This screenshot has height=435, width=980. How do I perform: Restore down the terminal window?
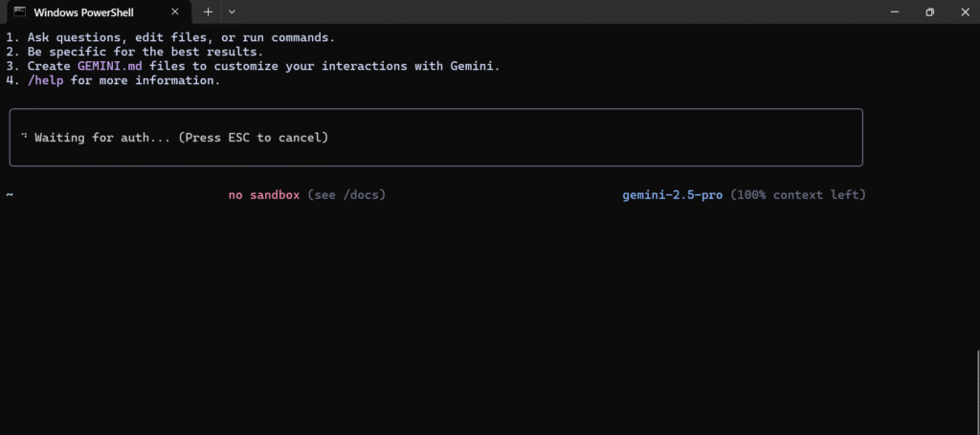[930, 11]
